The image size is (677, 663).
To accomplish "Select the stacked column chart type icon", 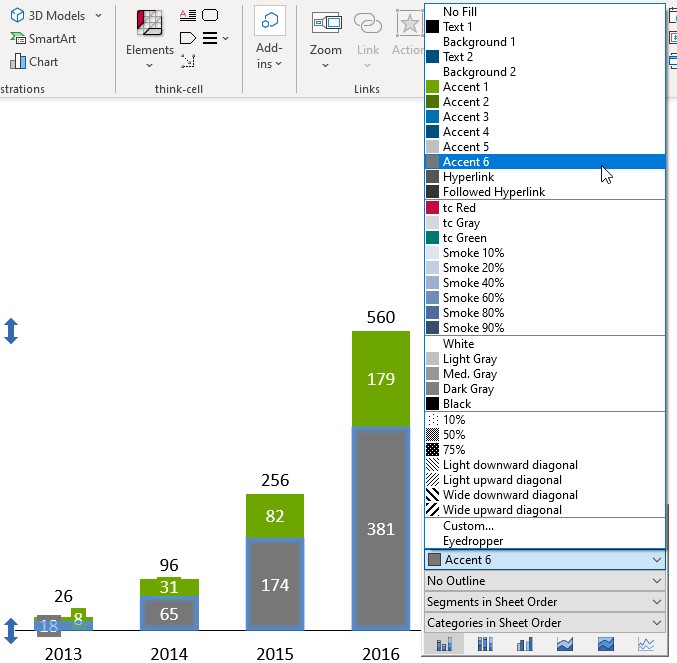I will pos(445,644).
